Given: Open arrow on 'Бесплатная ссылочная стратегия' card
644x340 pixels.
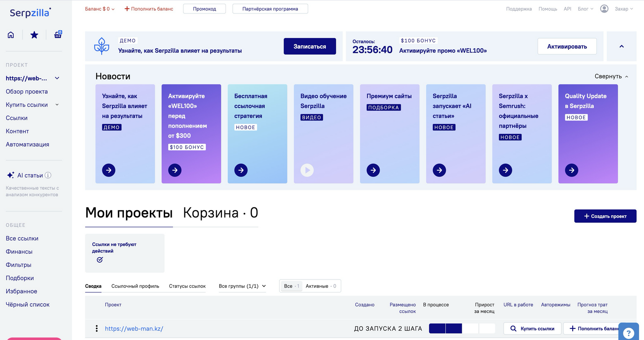Looking at the screenshot, I should click(x=241, y=170).
